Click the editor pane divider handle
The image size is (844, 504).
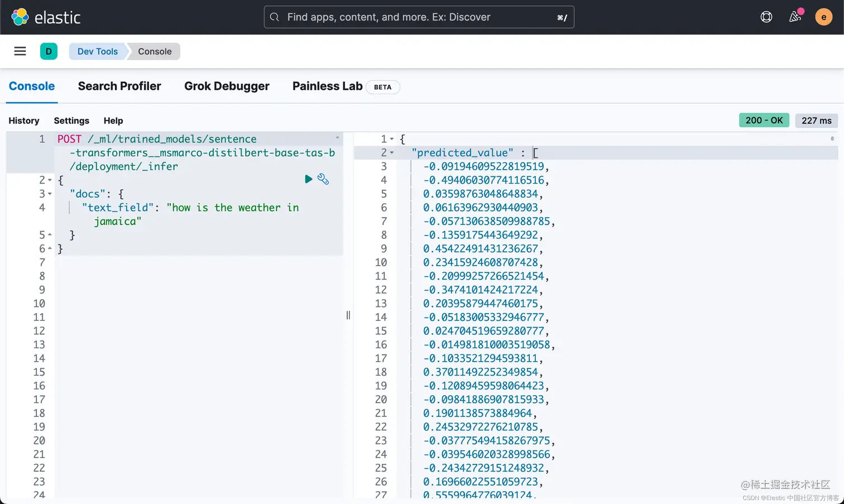[348, 315]
